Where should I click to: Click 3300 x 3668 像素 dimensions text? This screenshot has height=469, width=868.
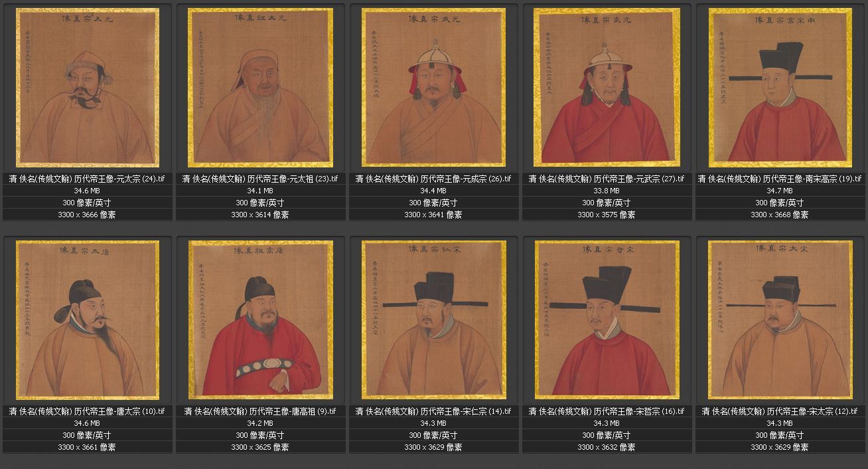(780, 215)
